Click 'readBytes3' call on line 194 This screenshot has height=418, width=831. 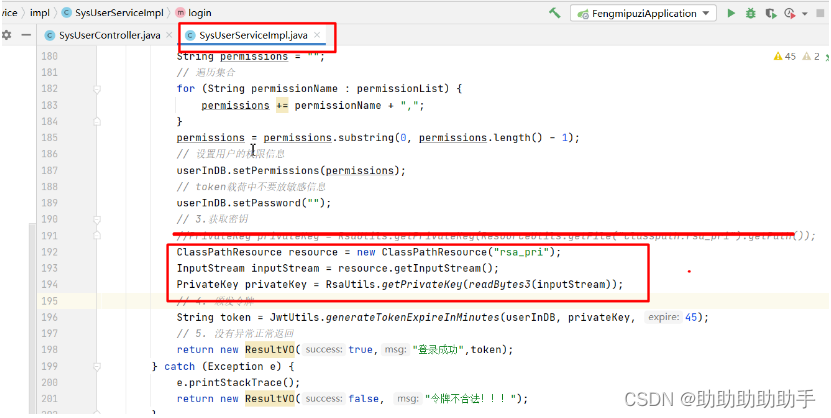coord(498,284)
